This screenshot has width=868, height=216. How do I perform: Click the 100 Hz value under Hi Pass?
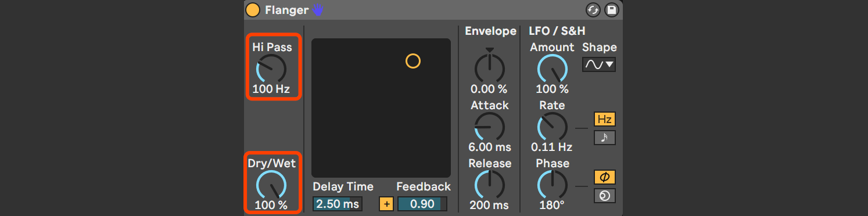[x=271, y=89]
